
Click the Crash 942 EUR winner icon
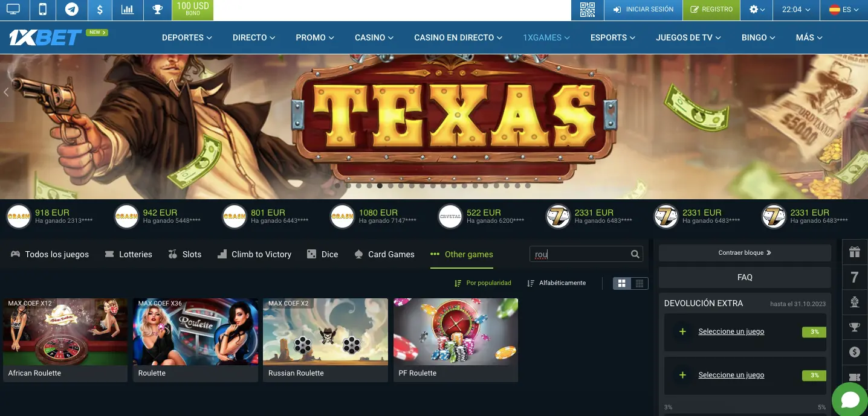click(x=127, y=216)
